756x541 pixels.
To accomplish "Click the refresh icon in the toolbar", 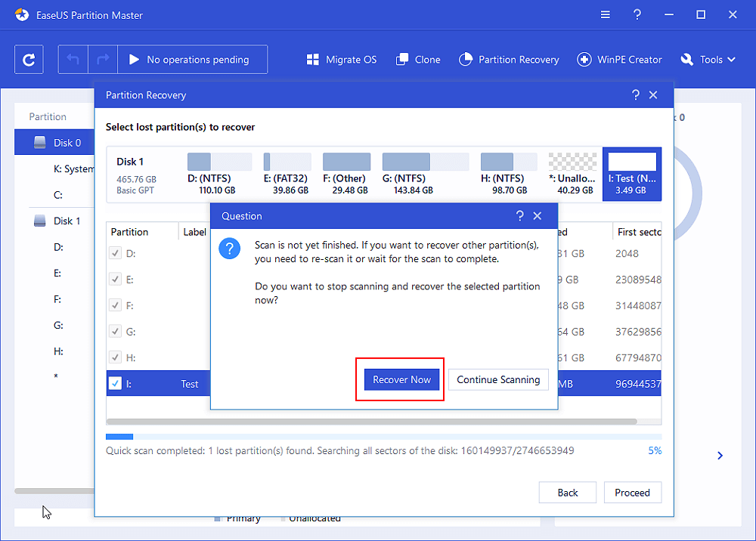I will [29, 59].
